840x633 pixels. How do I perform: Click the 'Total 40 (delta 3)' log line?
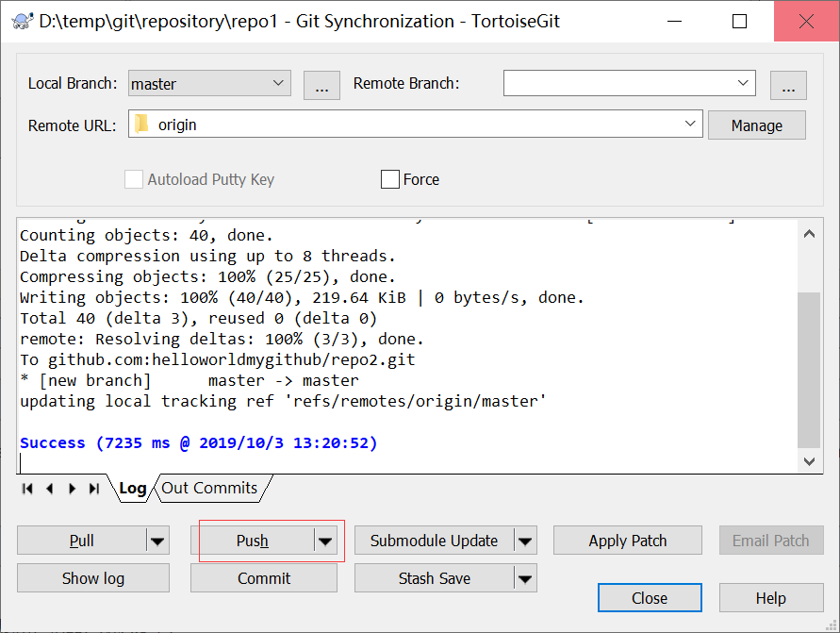point(199,318)
